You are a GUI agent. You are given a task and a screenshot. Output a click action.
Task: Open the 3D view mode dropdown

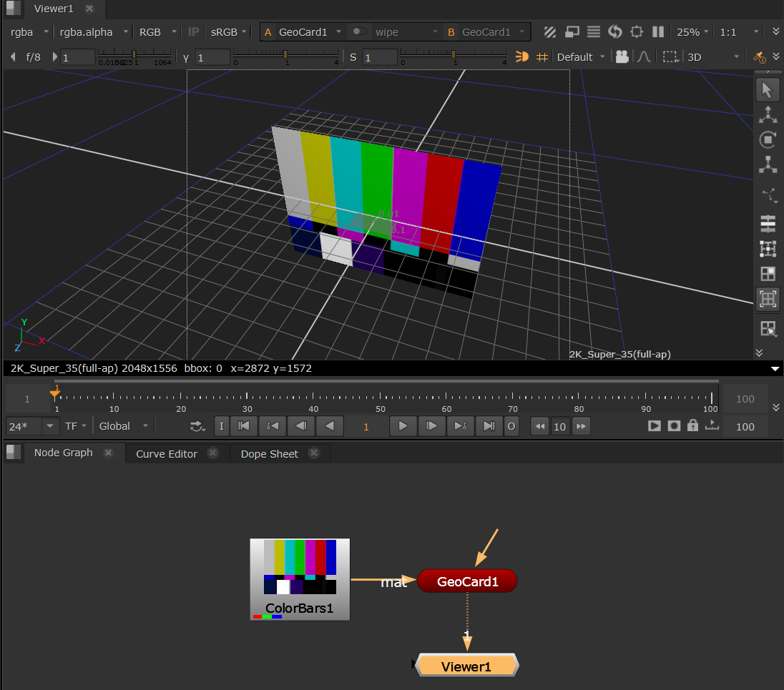(x=713, y=57)
